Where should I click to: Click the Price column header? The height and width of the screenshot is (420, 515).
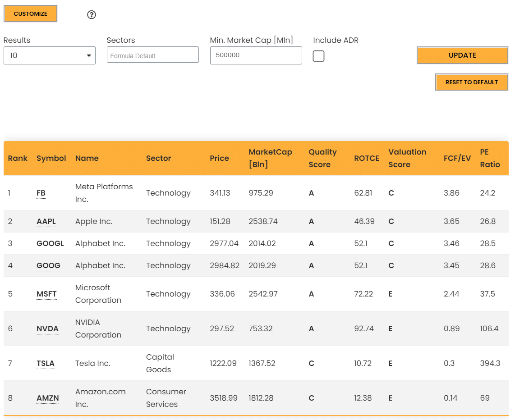(x=220, y=158)
